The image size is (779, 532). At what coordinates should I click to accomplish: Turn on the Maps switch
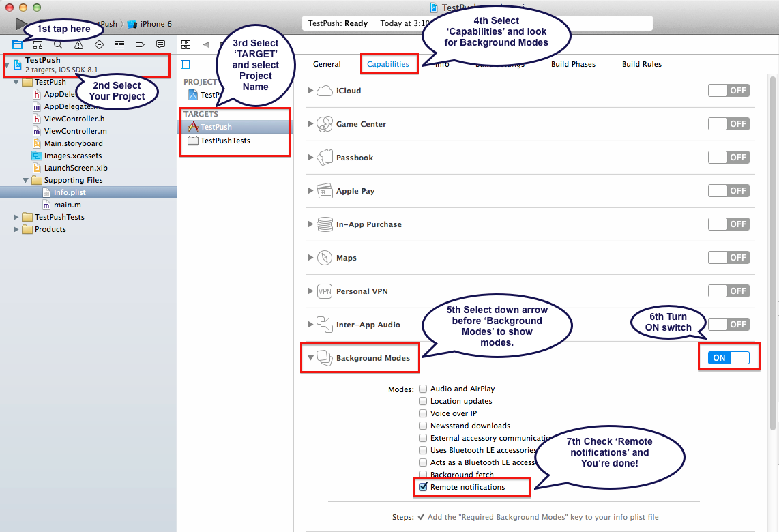pyautogui.click(x=729, y=257)
